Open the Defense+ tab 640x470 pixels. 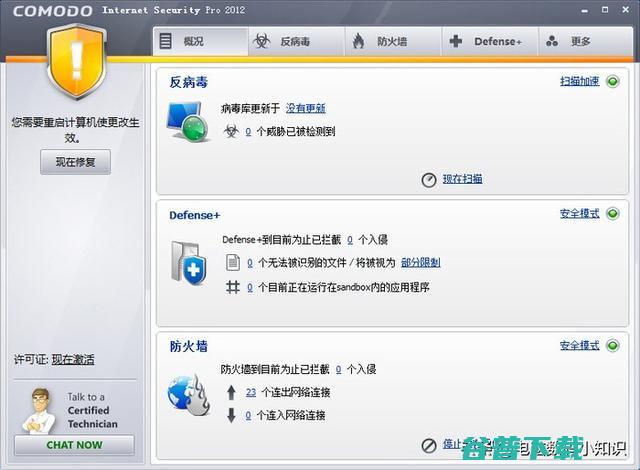(x=487, y=42)
